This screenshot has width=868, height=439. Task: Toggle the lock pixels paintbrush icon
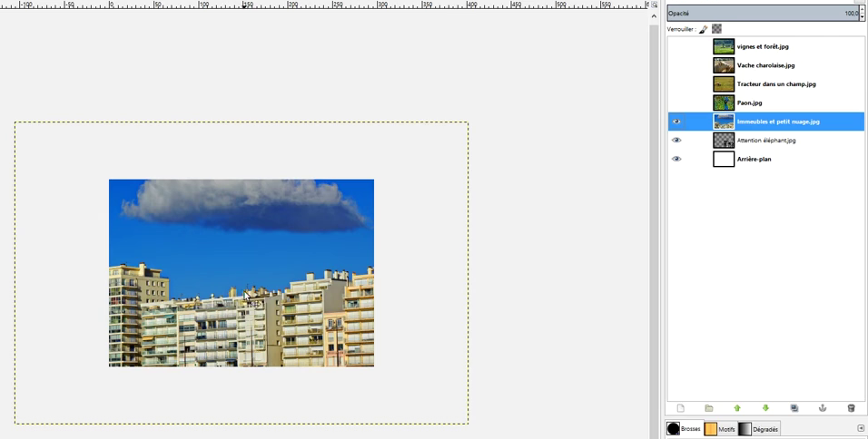(704, 29)
